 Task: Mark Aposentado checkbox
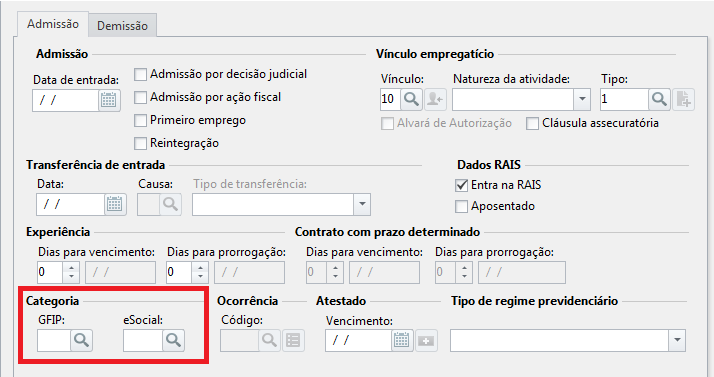pos(461,206)
